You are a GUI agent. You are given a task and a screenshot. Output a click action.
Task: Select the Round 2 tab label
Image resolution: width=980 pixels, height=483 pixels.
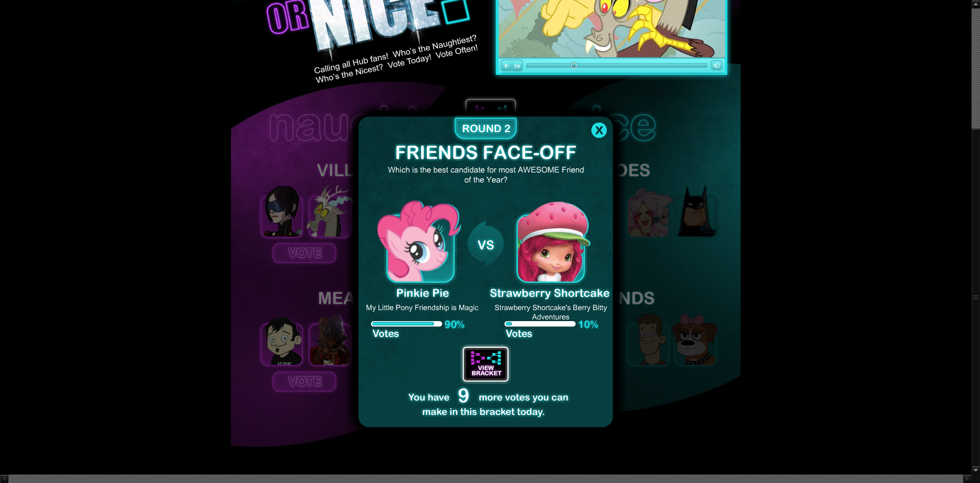click(486, 128)
